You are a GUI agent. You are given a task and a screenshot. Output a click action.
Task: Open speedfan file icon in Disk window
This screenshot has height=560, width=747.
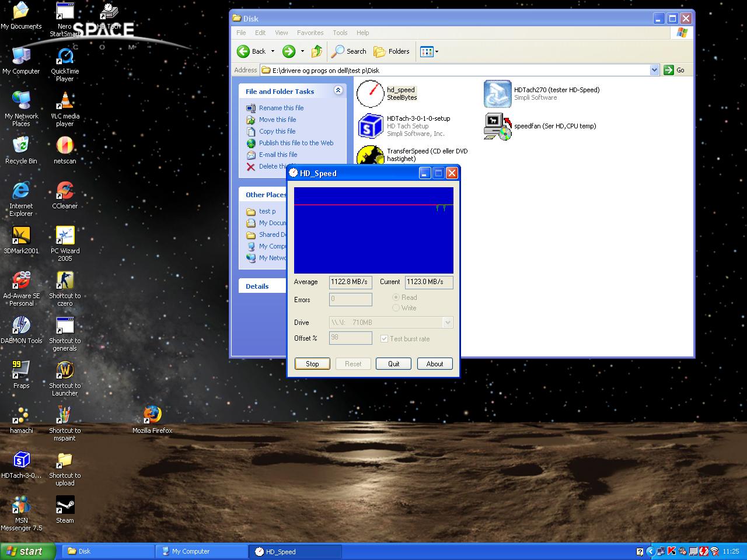tap(498, 126)
